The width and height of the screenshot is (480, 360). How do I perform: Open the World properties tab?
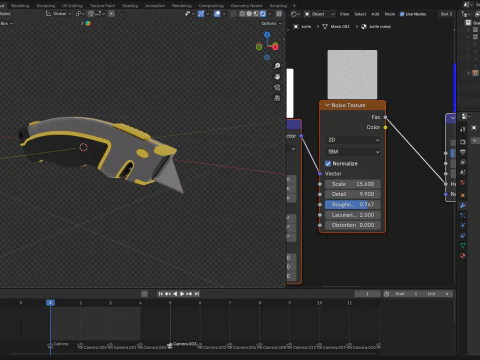click(463, 183)
